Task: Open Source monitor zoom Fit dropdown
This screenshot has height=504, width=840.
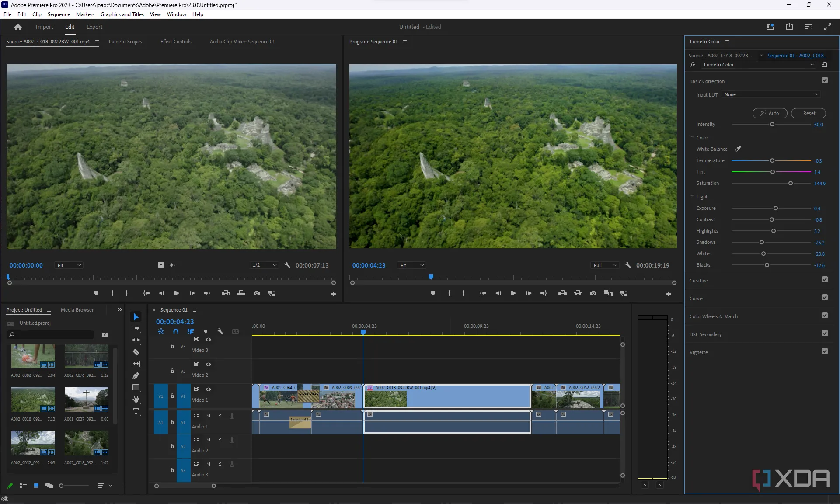Action: [x=69, y=265]
